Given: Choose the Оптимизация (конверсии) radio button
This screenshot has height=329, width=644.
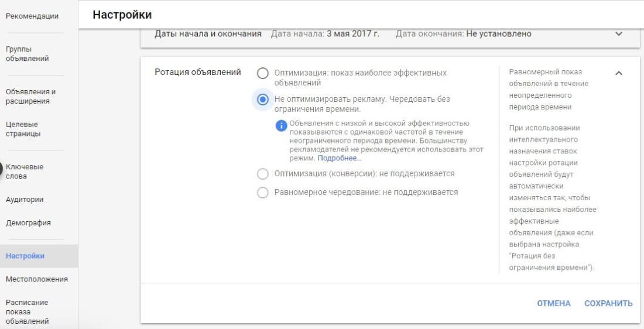Looking at the screenshot, I should (262, 174).
